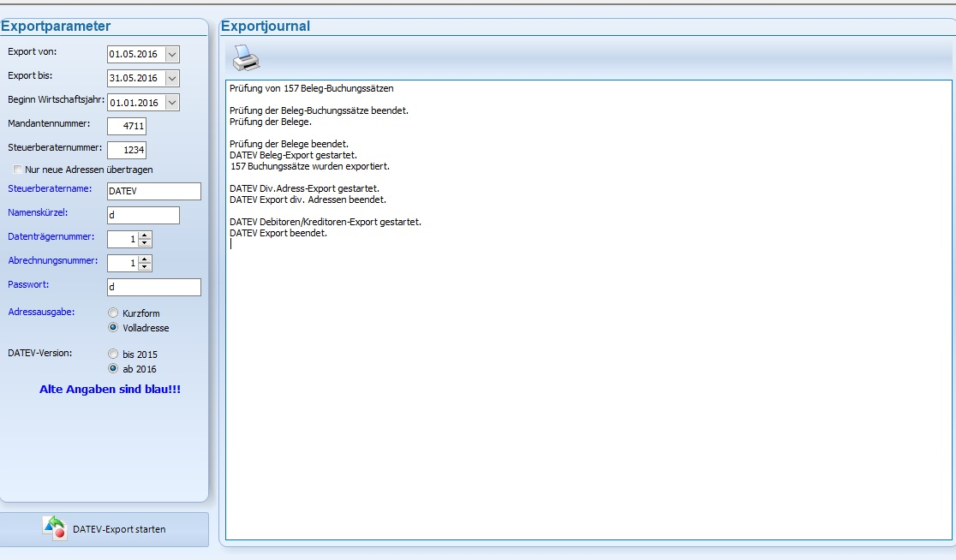Click into the Steuerberatername text box
This screenshot has height=560, width=956.
tap(153, 191)
